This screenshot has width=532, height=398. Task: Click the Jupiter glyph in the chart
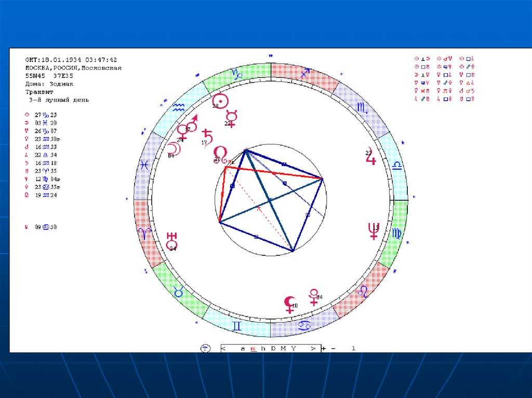pyautogui.click(x=371, y=157)
